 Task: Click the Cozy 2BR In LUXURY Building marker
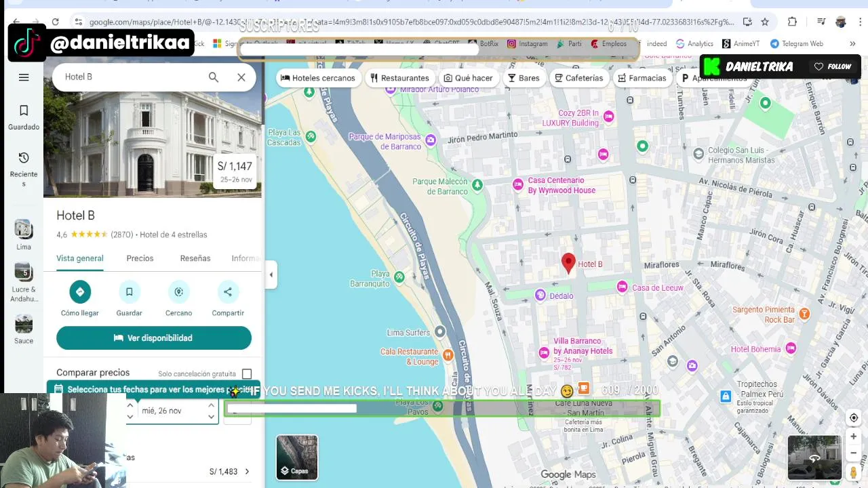tap(608, 116)
